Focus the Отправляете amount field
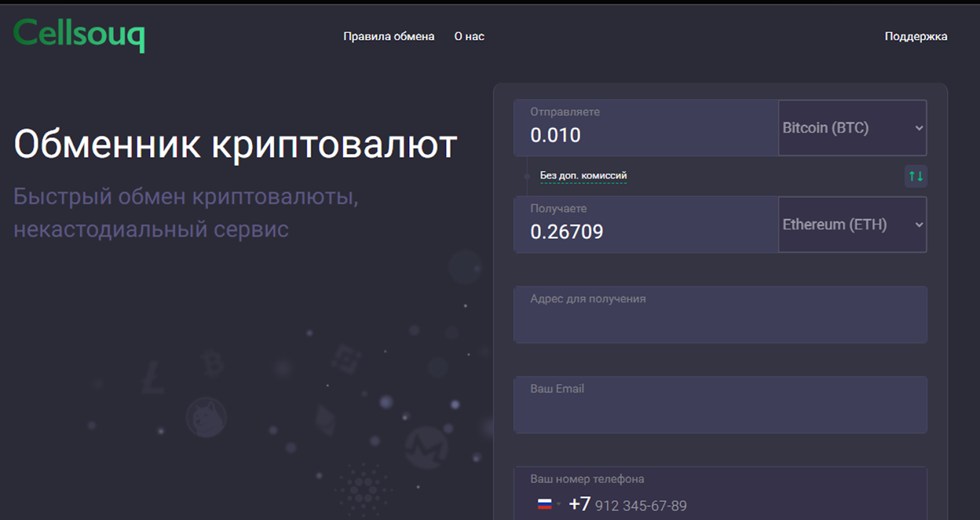Image resolution: width=980 pixels, height=520 pixels. pos(646,128)
